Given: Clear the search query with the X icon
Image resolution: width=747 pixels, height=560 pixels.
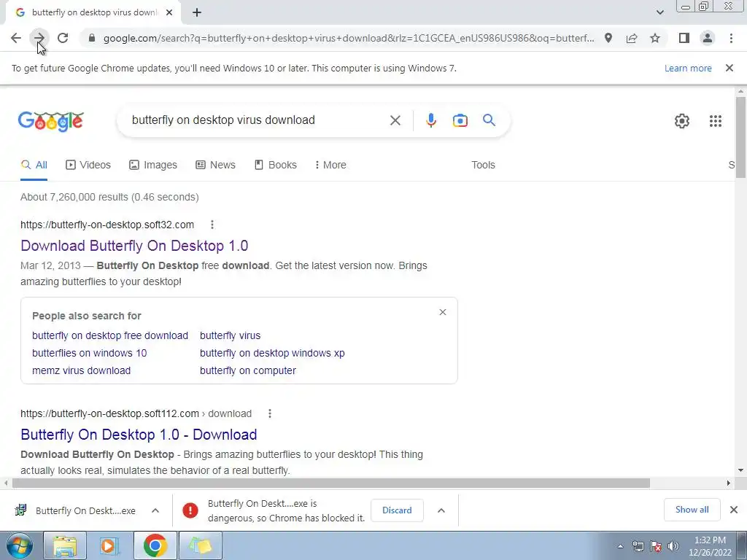Looking at the screenshot, I should pyautogui.click(x=395, y=120).
